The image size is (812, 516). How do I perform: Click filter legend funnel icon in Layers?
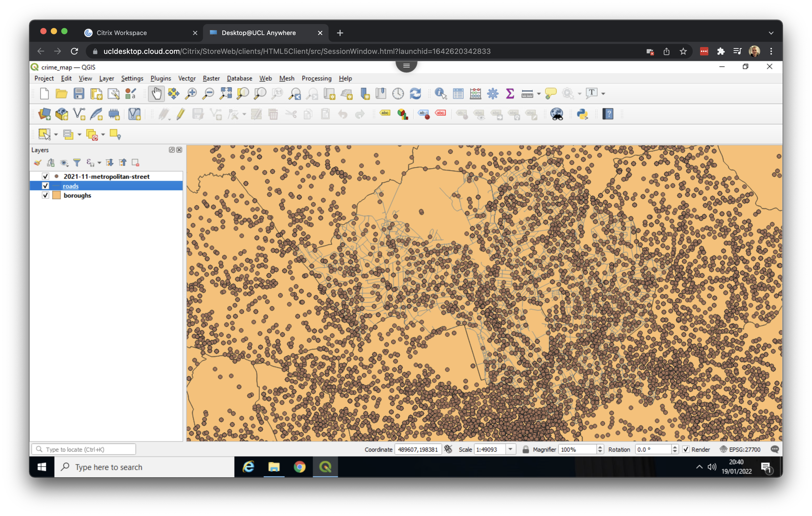[x=77, y=163]
